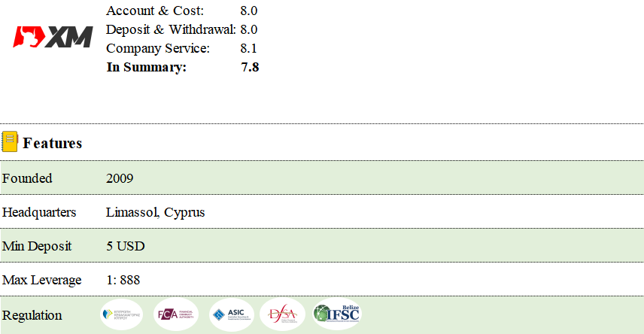Select the 8.1 Company Service score

pos(248,48)
